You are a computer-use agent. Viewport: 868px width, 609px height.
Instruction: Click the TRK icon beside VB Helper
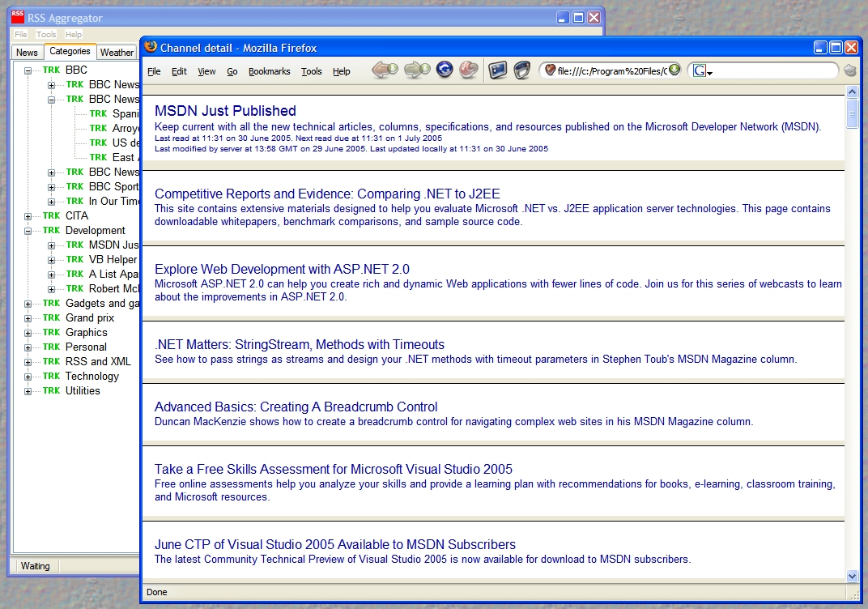pos(74,259)
